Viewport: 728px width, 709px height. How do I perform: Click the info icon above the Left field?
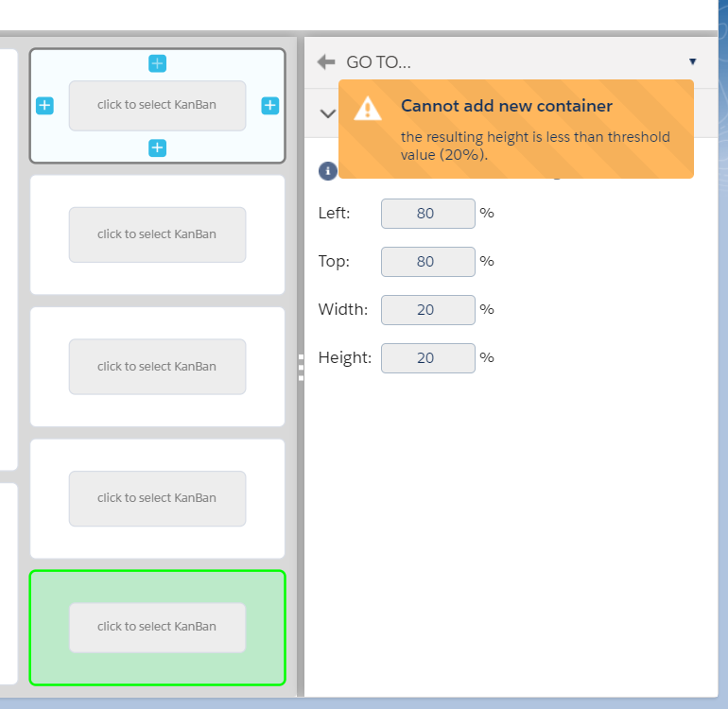[x=327, y=170]
